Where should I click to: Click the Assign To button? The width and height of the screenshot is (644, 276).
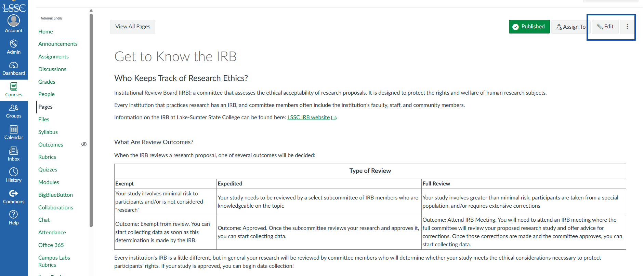[x=571, y=27]
